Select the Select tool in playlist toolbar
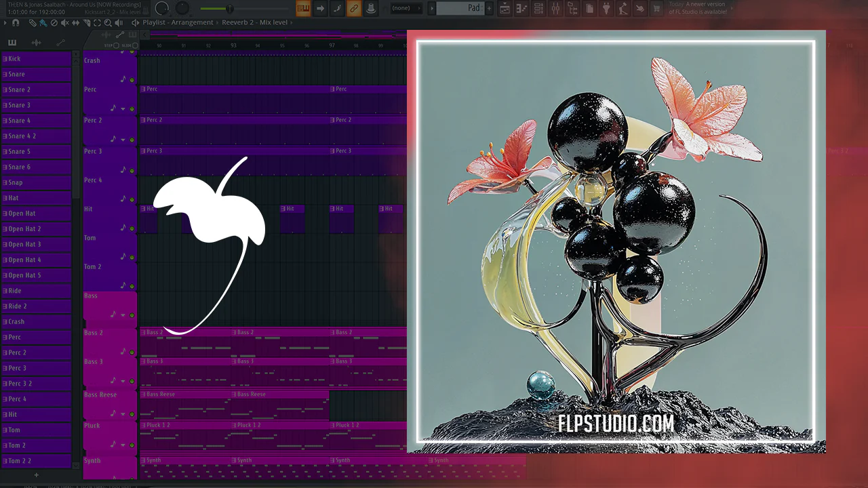 pyautogui.click(x=97, y=22)
